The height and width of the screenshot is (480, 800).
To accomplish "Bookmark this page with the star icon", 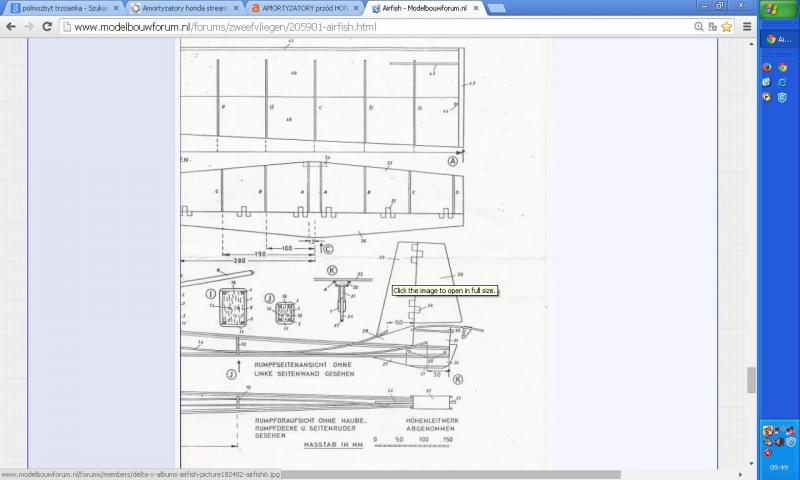I will [728, 26].
